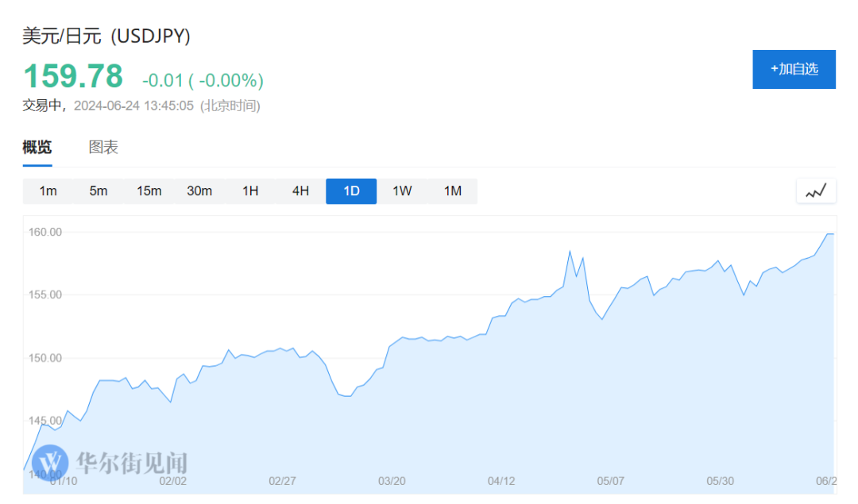Click the 02/02 date axis label
The image size is (858, 504).
(x=173, y=482)
